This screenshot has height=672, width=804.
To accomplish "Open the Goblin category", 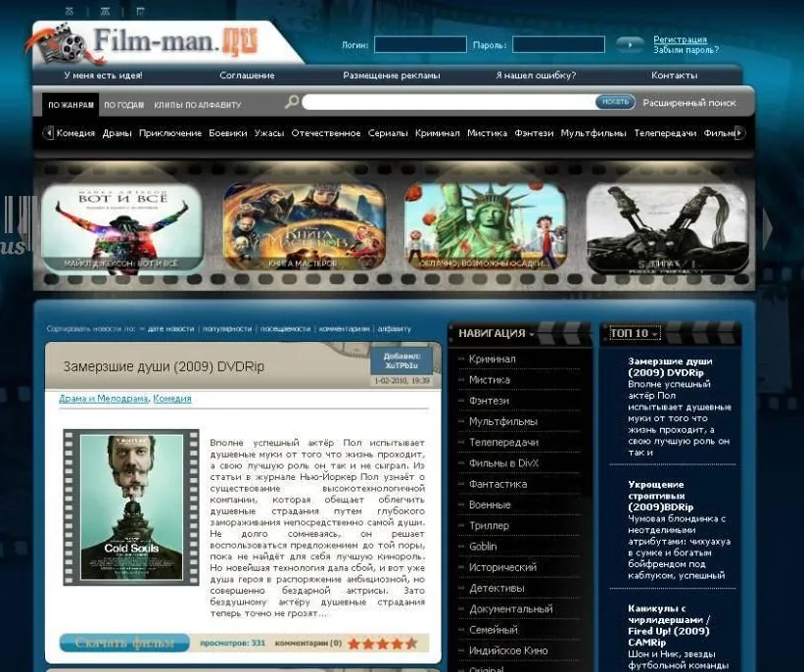I will pyautogui.click(x=483, y=547).
